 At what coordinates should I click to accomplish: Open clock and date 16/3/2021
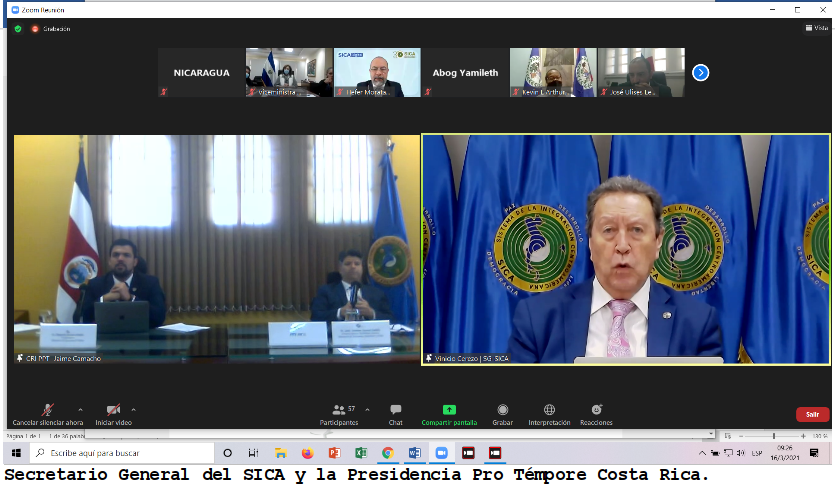pos(784,453)
